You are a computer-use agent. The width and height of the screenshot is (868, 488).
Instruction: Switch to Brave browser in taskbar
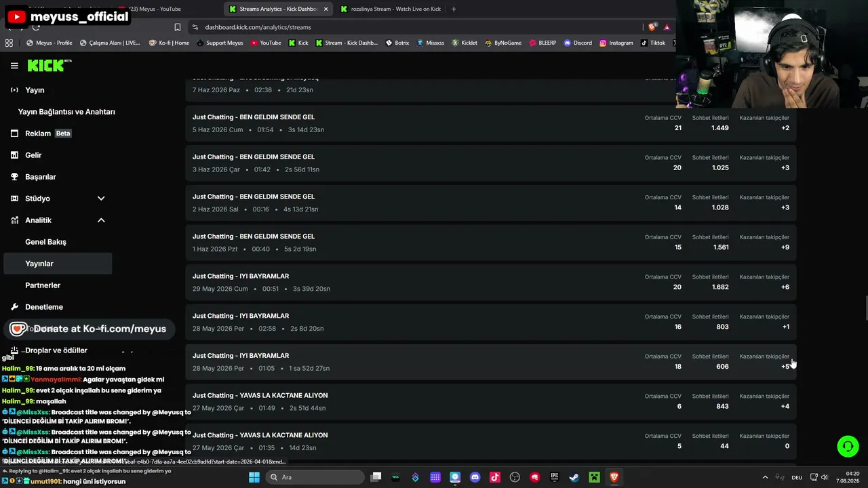tap(614, 477)
